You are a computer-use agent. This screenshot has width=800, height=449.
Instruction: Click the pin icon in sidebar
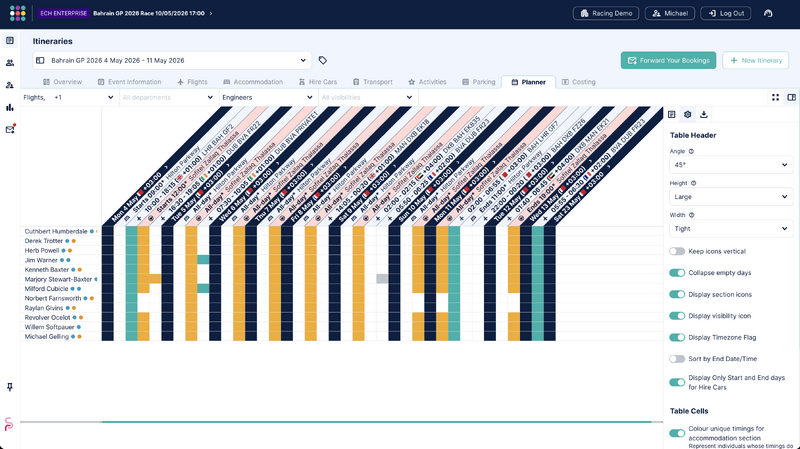coord(10,387)
